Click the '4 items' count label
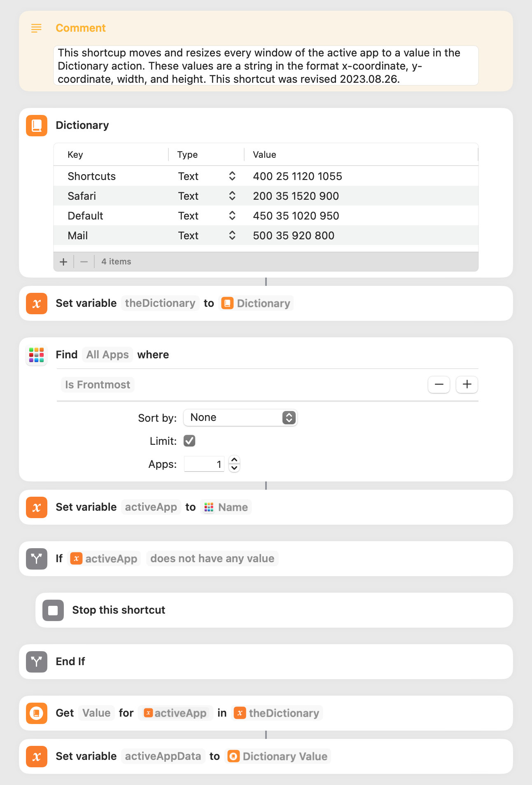 coord(117,262)
